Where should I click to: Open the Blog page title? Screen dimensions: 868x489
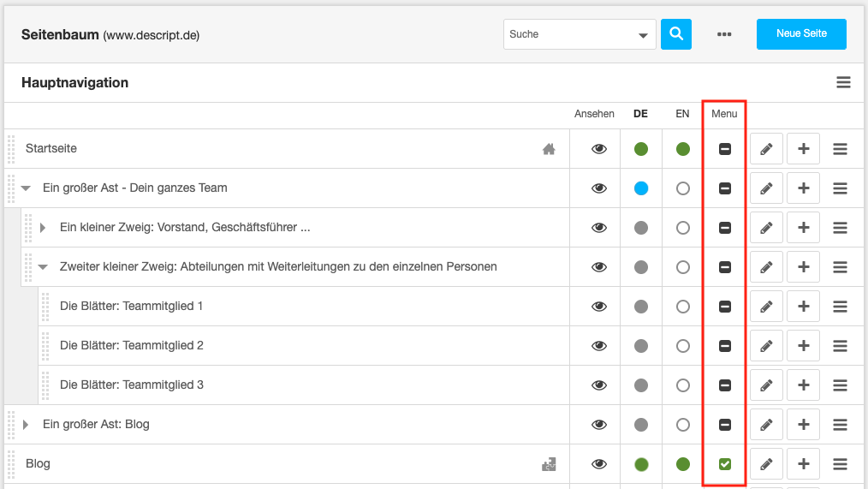[x=38, y=463]
